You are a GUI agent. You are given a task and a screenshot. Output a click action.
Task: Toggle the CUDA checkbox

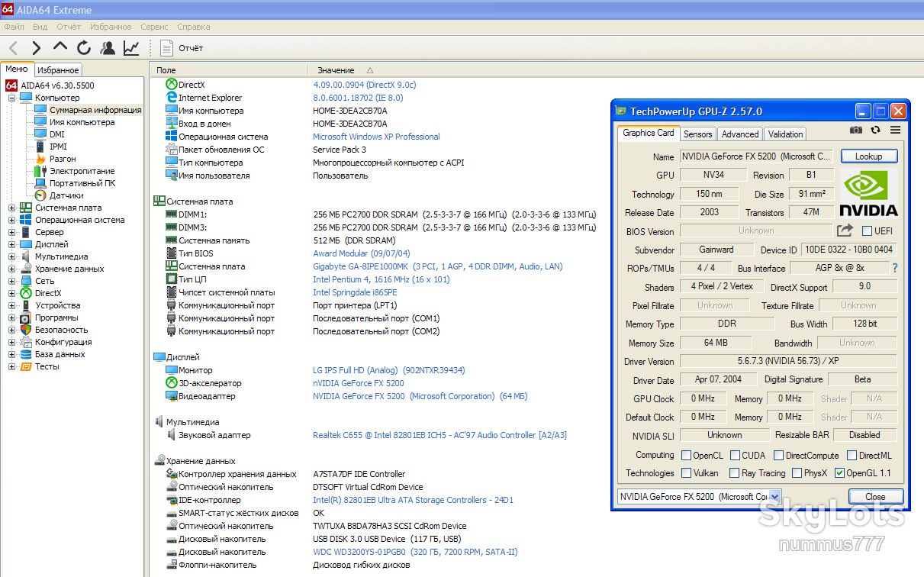click(x=735, y=455)
